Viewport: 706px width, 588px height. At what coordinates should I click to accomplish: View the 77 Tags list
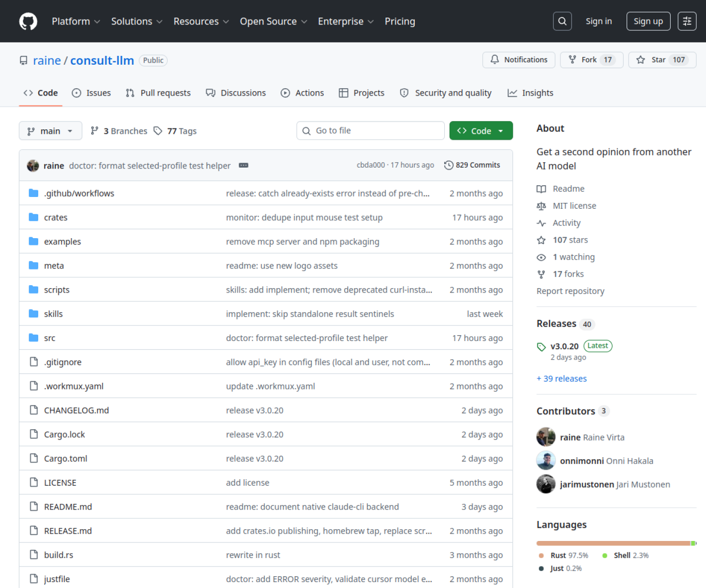pos(175,131)
